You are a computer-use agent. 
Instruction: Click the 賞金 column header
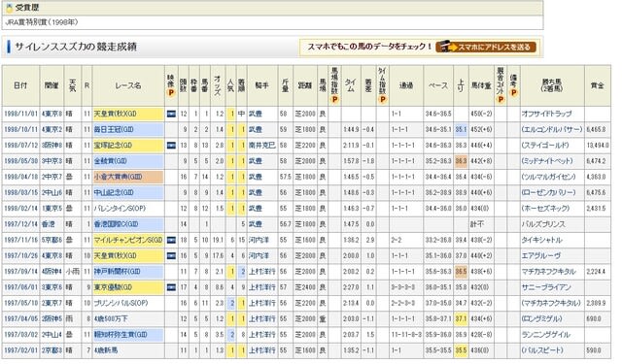point(598,85)
